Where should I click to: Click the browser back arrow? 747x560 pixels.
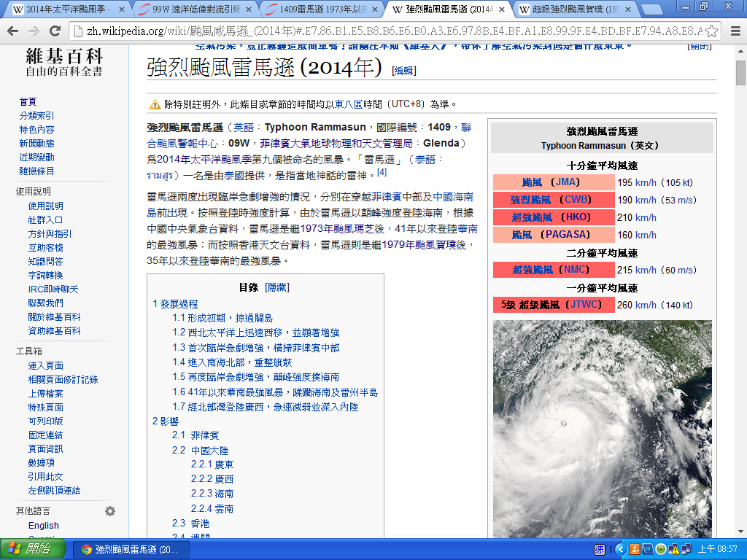point(13,31)
